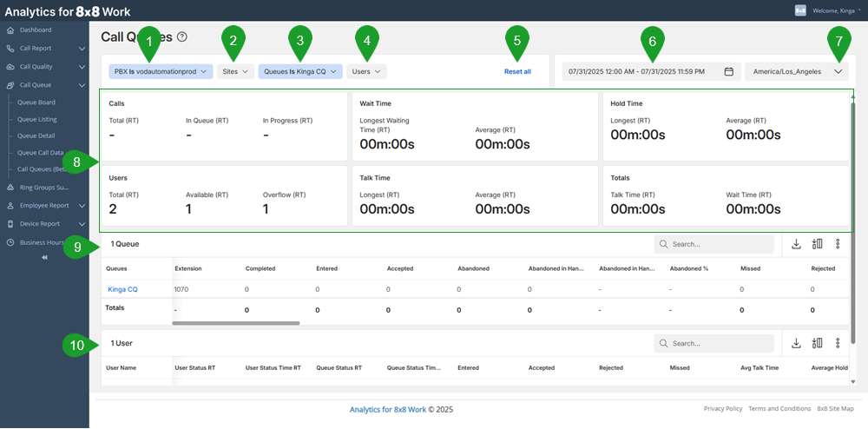
Task: Open Queue Board in the sidebar
Action: pyautogui.click(x=36, y=102)
